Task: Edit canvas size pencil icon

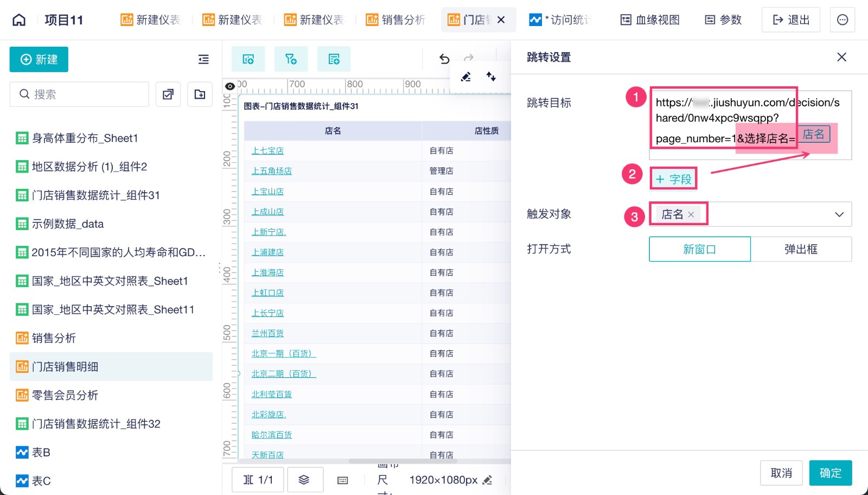Action: click(487, 480)
